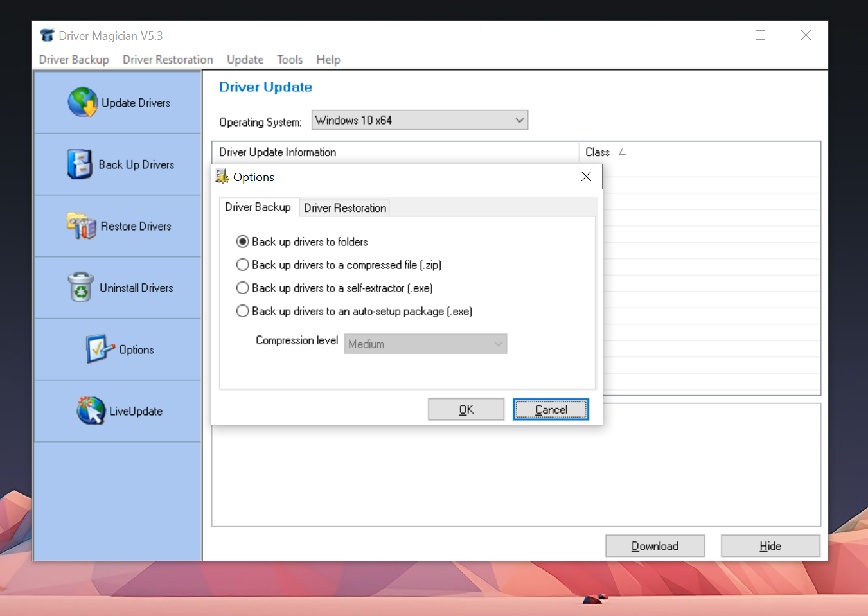Click the Uninstall Drivers recycle bin icon
This screenshot has width=868, height=616.
click(81, 286)
